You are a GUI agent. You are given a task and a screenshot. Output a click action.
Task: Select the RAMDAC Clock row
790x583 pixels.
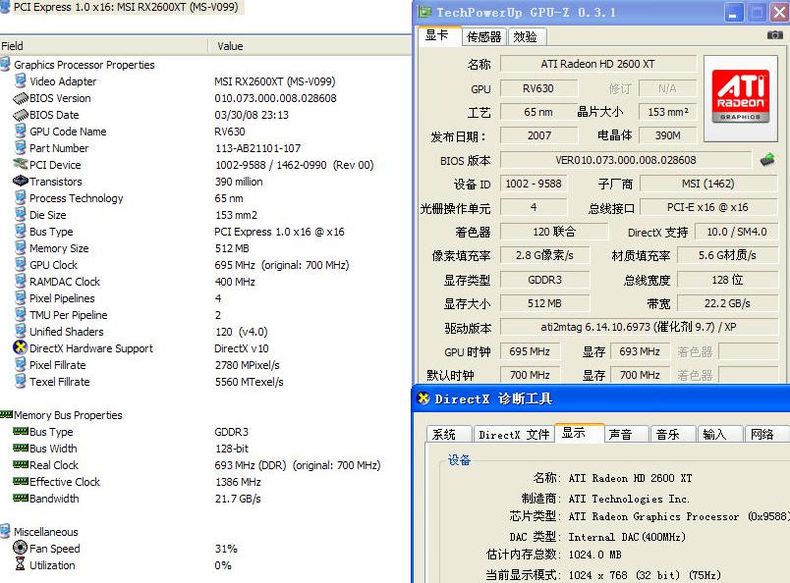pyautogui.click(x=206, y=282)
